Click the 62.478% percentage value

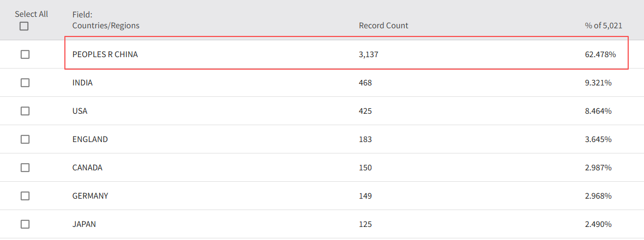tap(600, 54)
